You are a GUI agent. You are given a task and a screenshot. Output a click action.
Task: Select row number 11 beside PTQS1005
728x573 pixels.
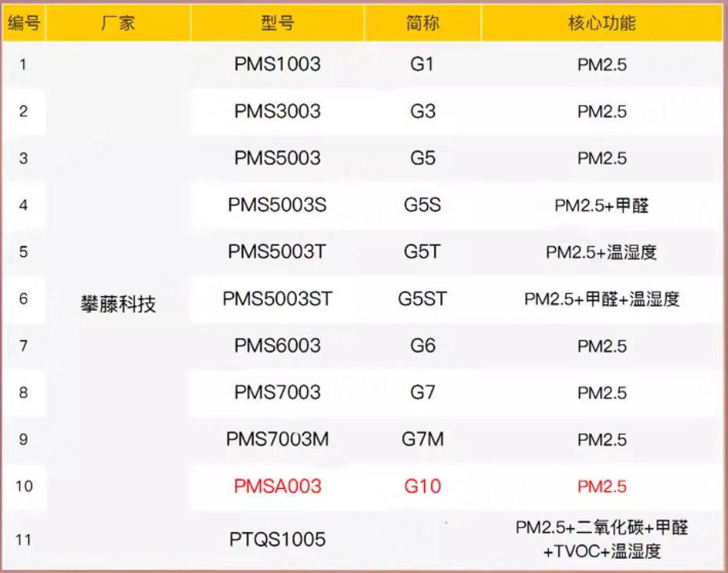[24, 539]
